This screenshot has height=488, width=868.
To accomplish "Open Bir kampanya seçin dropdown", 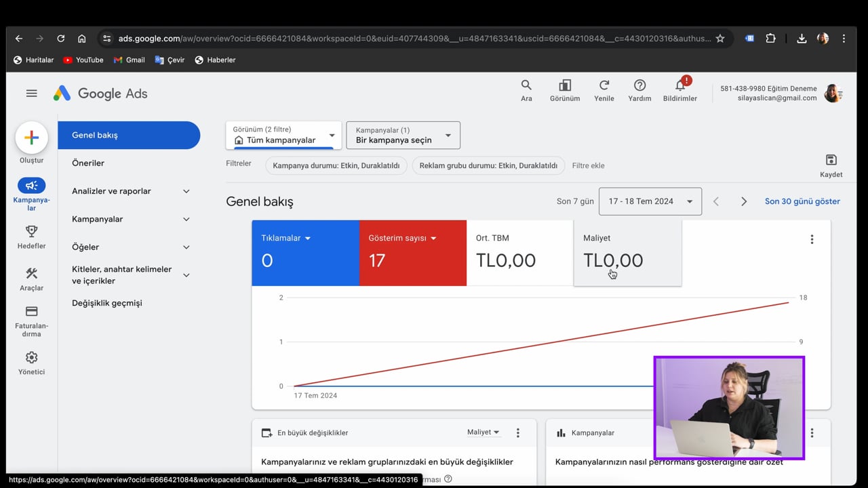I will click(x=403, y=135).
